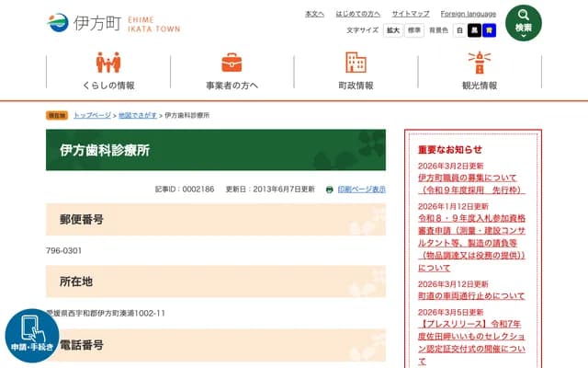Click the 観光情報 lighthouse icon

click(479, 63)
